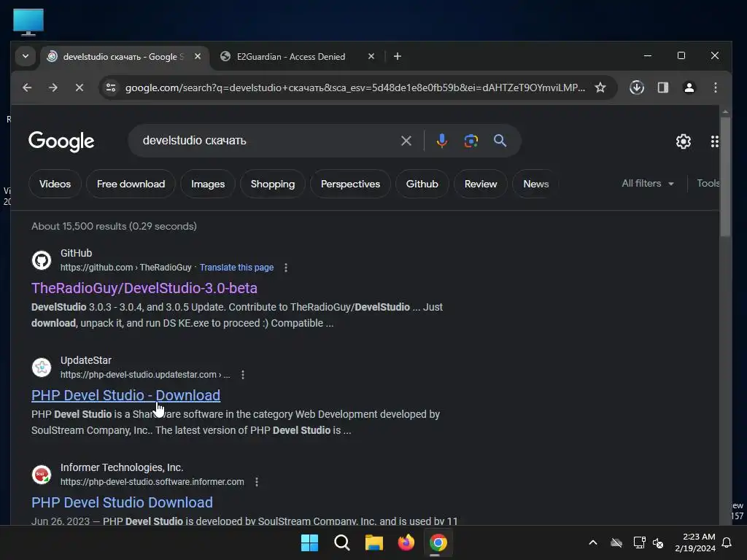This screenshot has height=560, width=747.
Task: Click Informer Technologies favicon
Action: tap(42, 475)
